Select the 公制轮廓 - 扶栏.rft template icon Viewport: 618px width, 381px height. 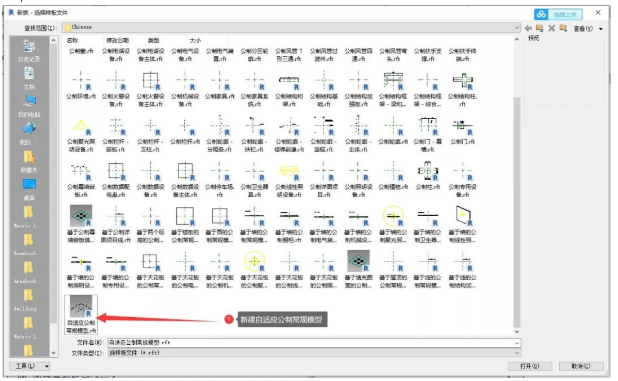point(255,126)
